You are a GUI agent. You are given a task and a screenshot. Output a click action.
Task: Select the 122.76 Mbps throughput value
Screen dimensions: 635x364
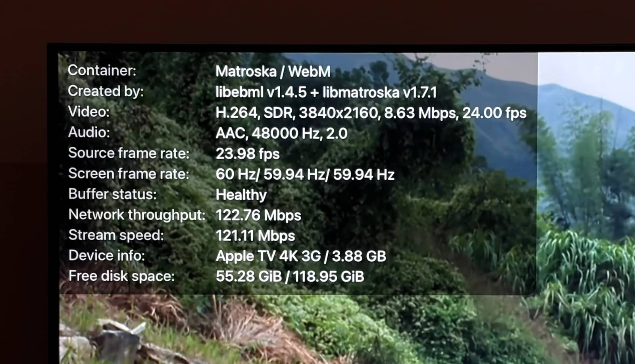[258, 216]
